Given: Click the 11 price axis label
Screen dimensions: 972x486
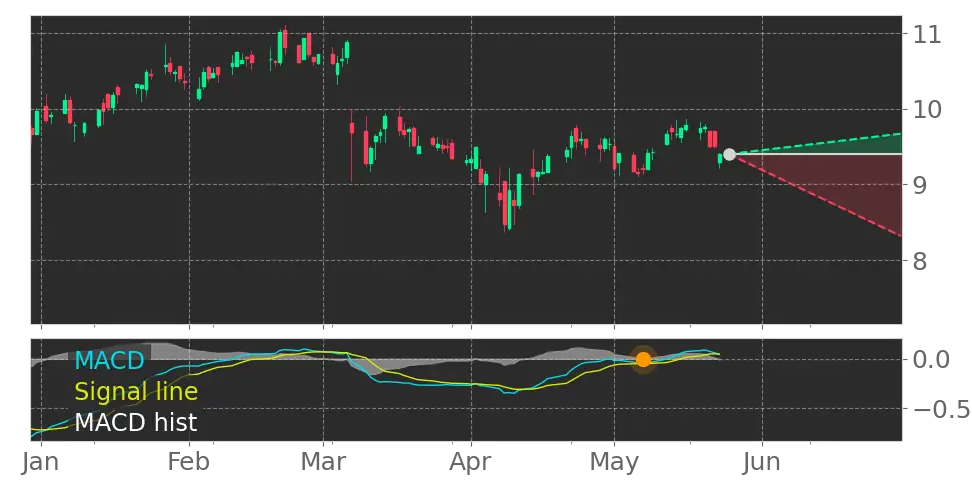Looking at the screenshot, I should [927, 34].
